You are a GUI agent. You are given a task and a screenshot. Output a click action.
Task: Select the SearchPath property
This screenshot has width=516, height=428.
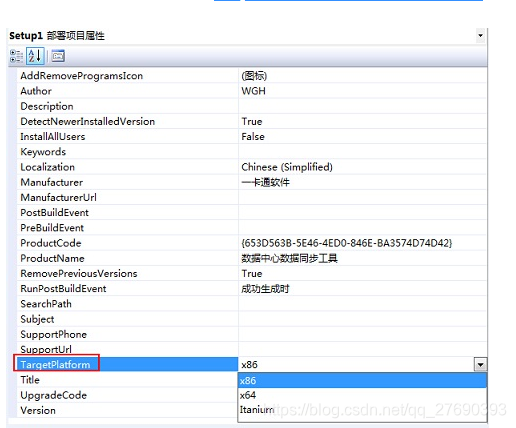46,304
